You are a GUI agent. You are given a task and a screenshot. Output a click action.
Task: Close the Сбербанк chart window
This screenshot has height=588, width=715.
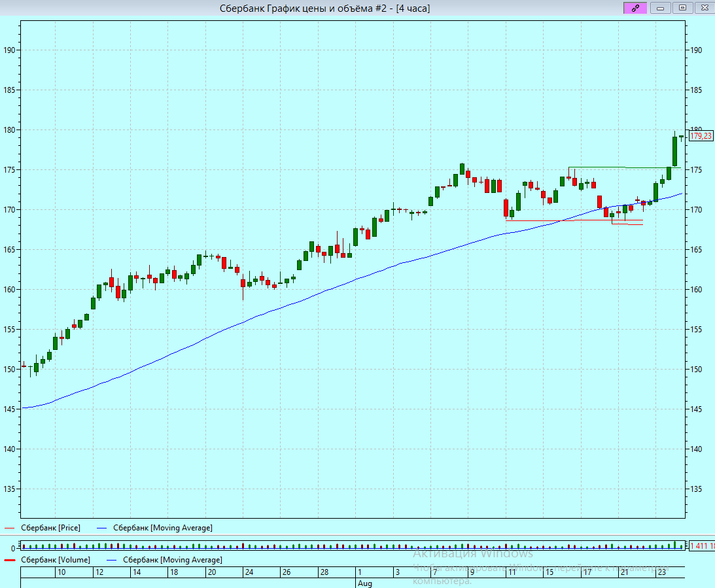click(x=705, y=8)
